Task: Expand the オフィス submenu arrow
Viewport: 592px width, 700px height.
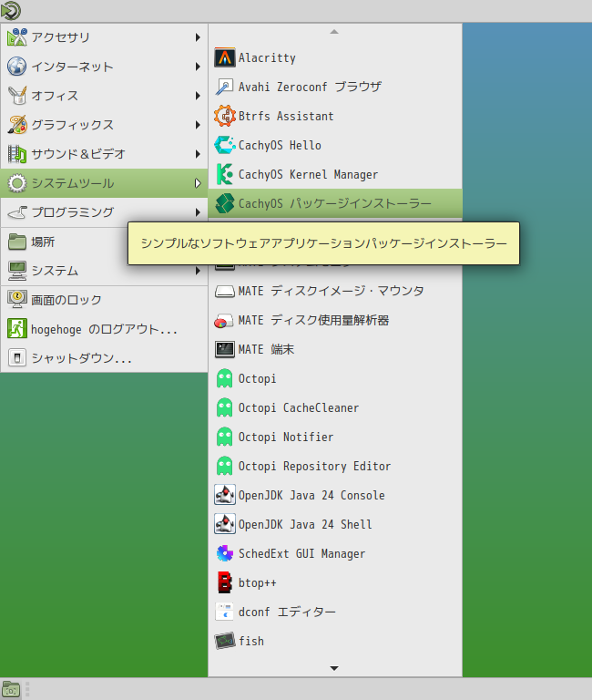Action: (x=198, y=96)
